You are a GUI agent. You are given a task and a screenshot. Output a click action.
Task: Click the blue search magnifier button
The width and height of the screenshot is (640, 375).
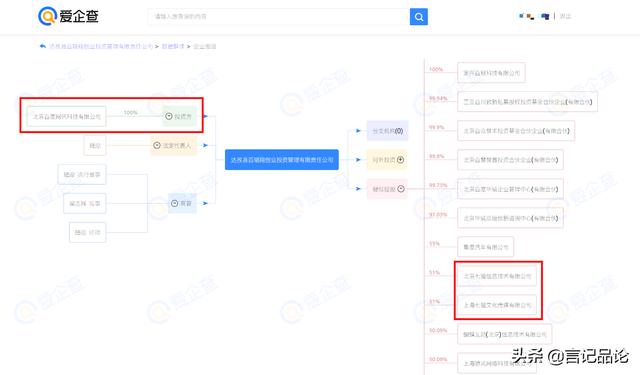419,17
